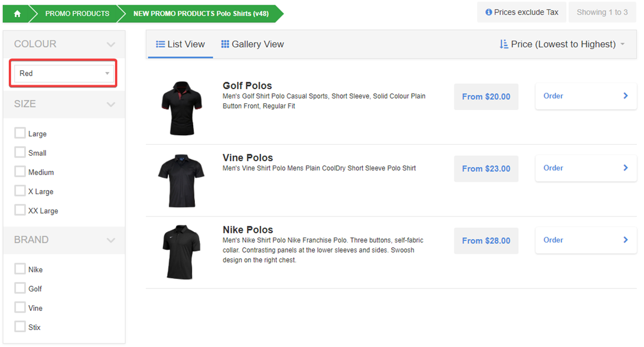This screenshot has height=347, width=644.
Task: Go to PROMO PRODUCTS breadcrumb
Action: (77, 14)
